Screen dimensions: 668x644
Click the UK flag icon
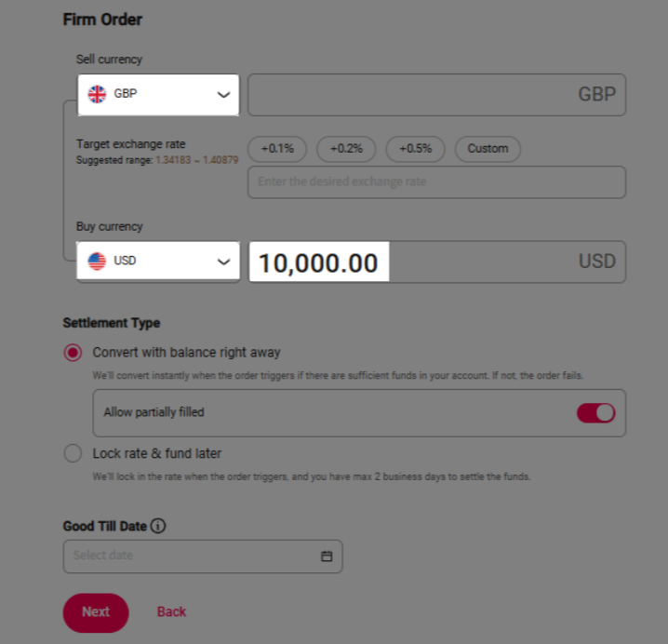pos(97,94)
